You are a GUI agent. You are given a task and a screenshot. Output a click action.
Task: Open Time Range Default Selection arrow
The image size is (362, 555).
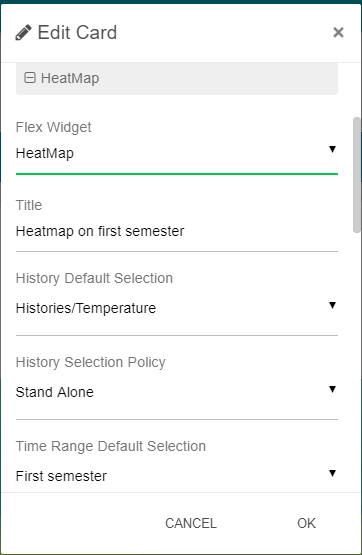click(332, 473)
